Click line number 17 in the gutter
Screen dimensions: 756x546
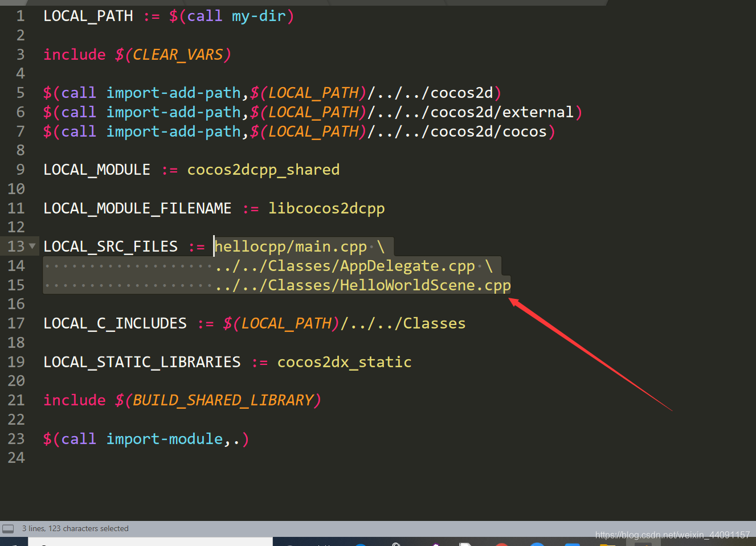point(17,323)
